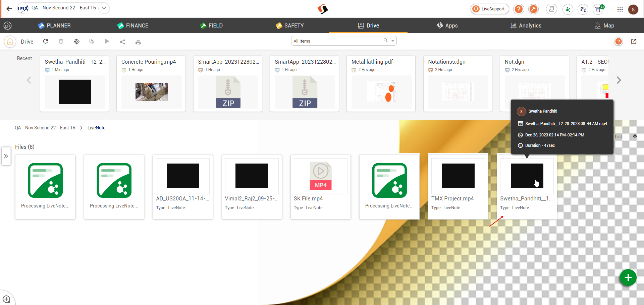The width and height of the screenshot is (644, 305).
Task: Open recent Notationss.dgn file
Action: (x=458, y=83)
